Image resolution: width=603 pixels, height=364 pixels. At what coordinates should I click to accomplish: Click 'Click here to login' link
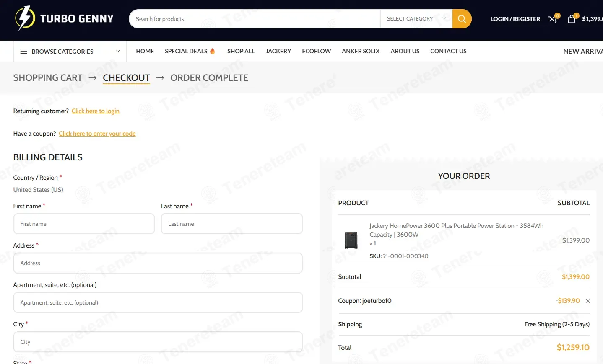tap(96, 111)
